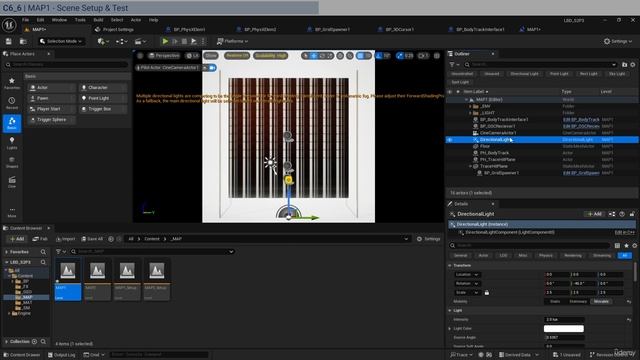The width and height of the screenshot is (640, 360).
Task: Click reset-to-default arrow for Mobility
Action: click(629, 302)
